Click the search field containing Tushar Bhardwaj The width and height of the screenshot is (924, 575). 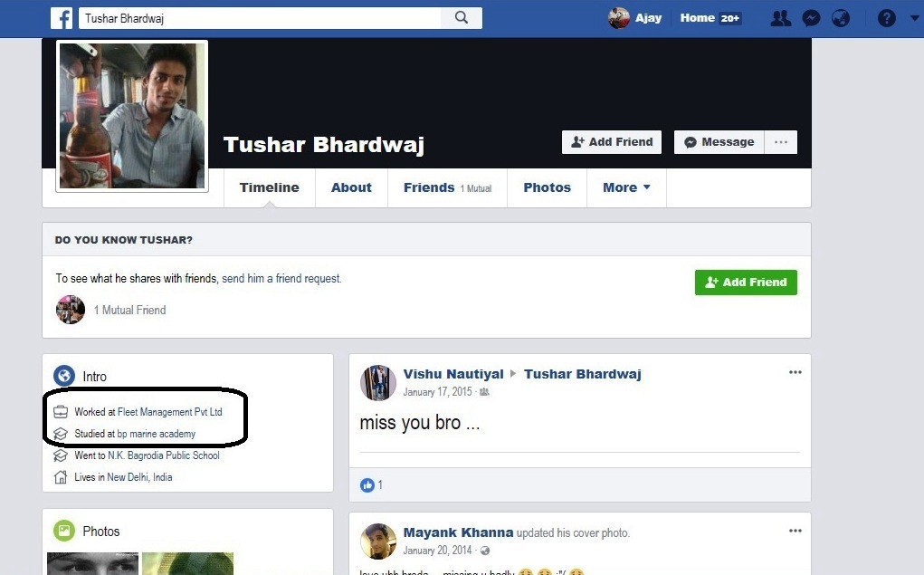[x=261, y=18]
